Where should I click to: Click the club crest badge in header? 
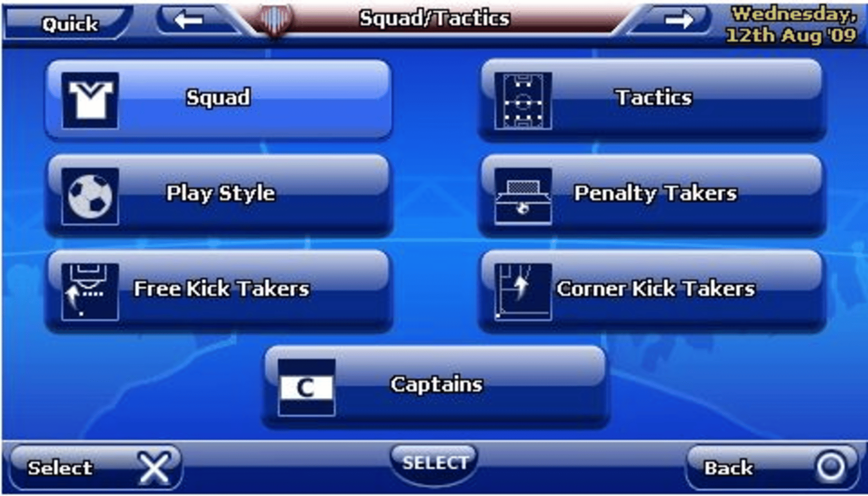[275, 19]
